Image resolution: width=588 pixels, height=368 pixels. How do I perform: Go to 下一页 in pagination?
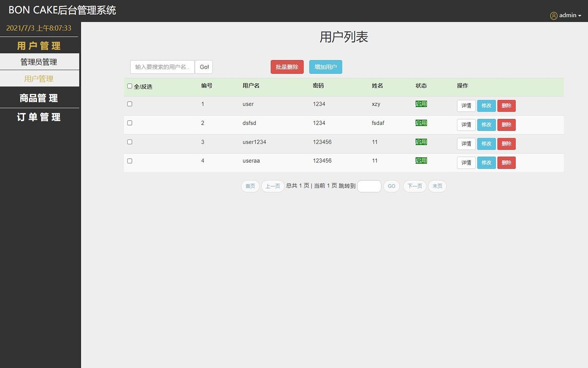click(x=414, y=186)
